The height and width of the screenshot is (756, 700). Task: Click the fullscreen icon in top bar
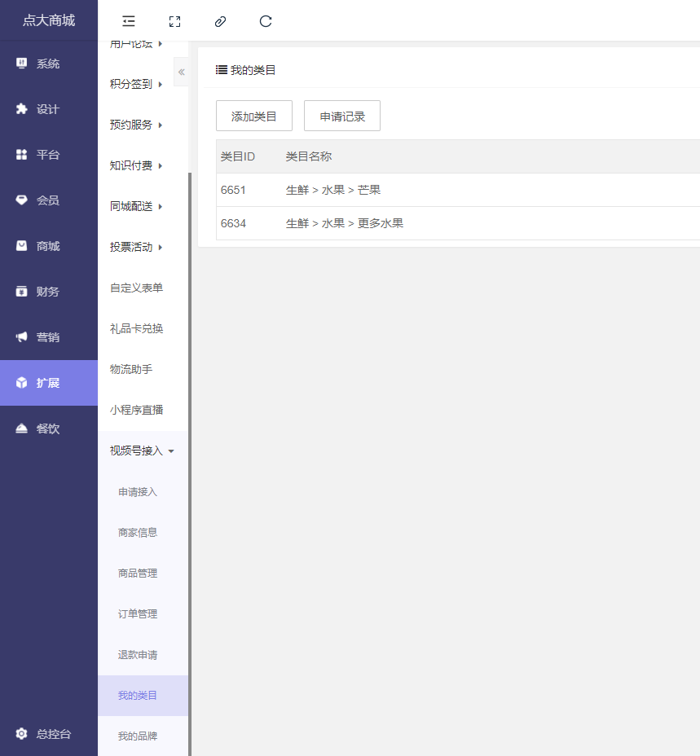coord(174,21)
